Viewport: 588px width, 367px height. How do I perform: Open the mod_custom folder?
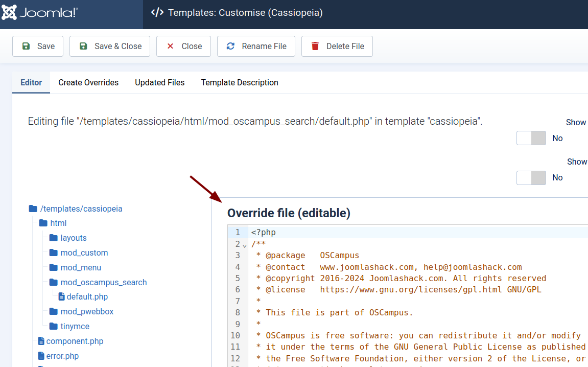coord(84,253)
